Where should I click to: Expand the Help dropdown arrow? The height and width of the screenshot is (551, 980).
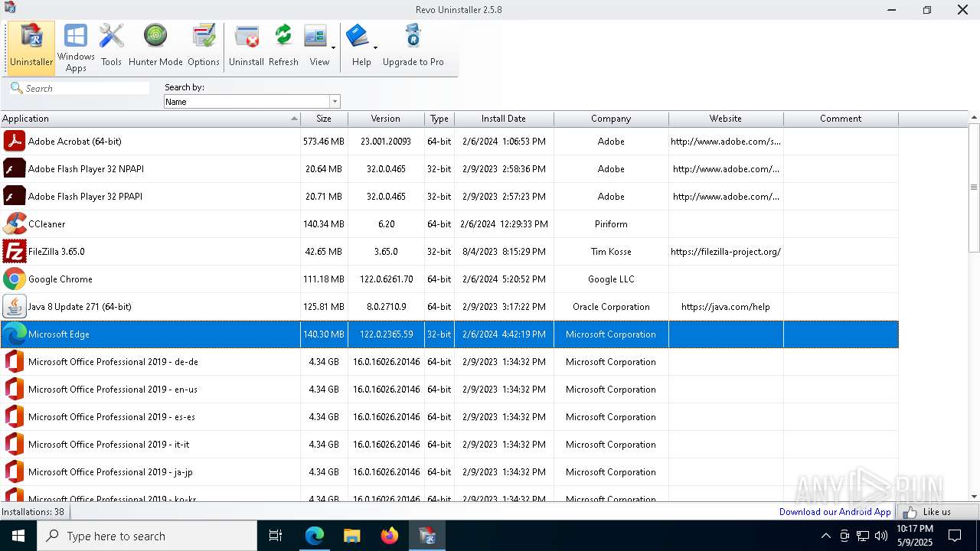(375, 47)
